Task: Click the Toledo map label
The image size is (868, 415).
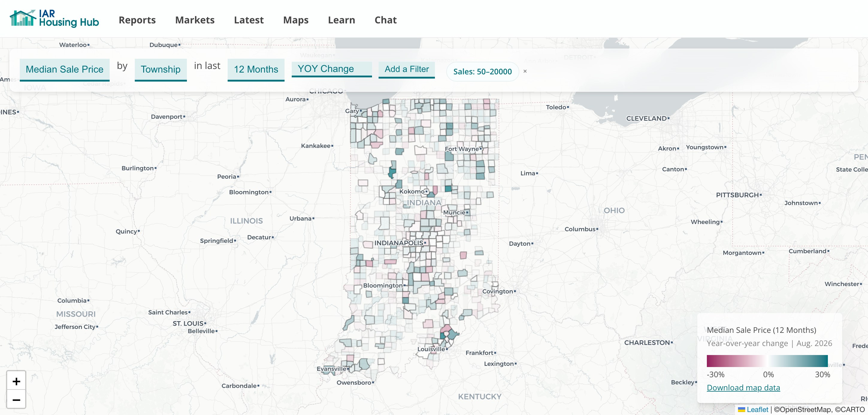Action: (x=556, y=107)
